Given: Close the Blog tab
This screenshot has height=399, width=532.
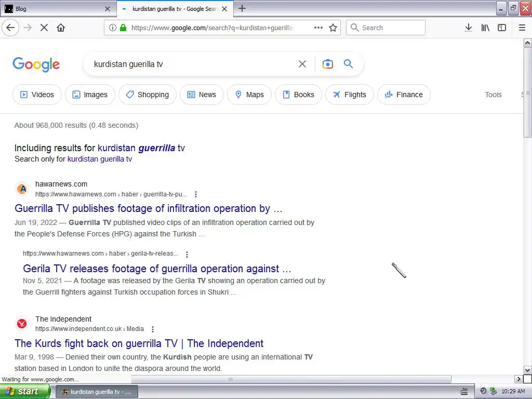Looking at the screenshot, I should pyautogui.click(x=108, y=9).
